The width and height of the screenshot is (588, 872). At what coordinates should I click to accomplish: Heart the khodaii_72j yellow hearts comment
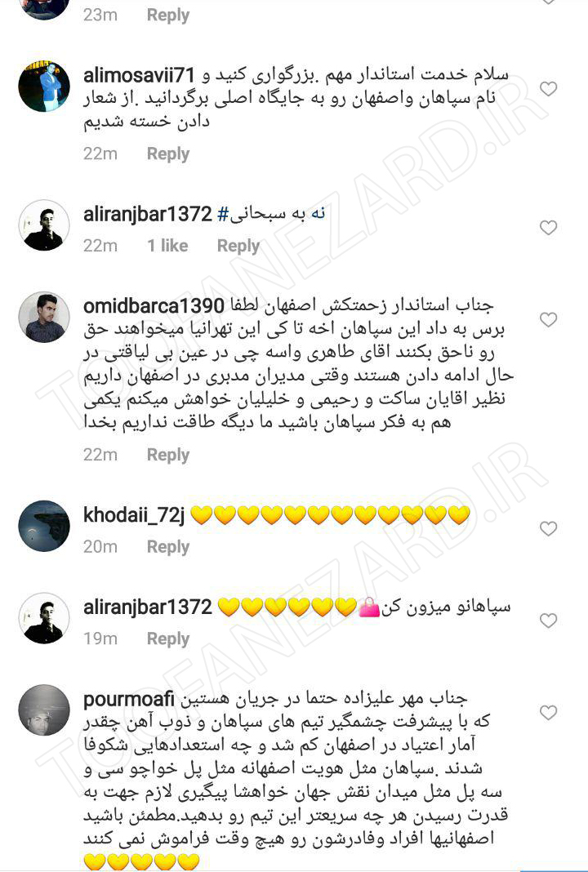tap(549, 528)
